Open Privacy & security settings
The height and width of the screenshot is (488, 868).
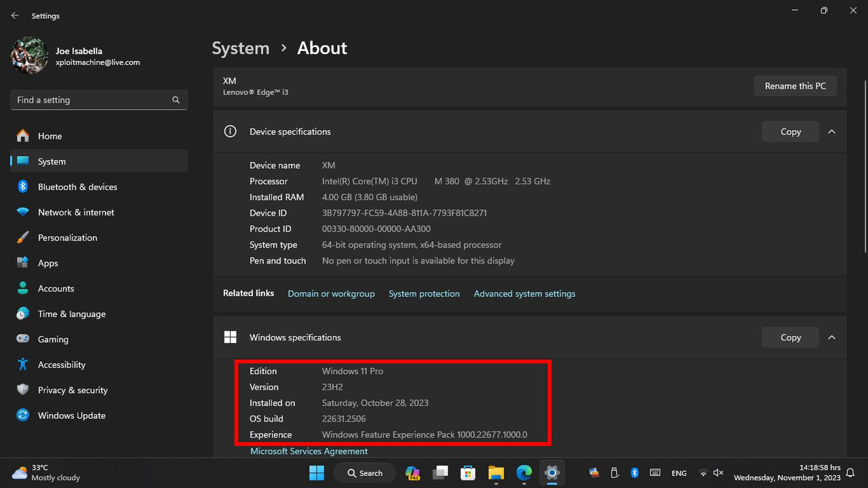pyautogui.click(x=99, y=390)
